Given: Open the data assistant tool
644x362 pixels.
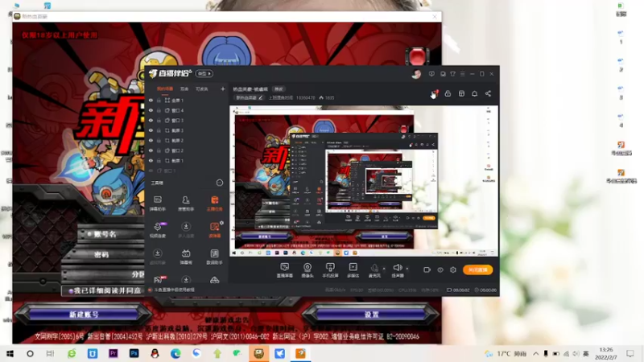Looking at the screenshot, I should tap(214, 257).
